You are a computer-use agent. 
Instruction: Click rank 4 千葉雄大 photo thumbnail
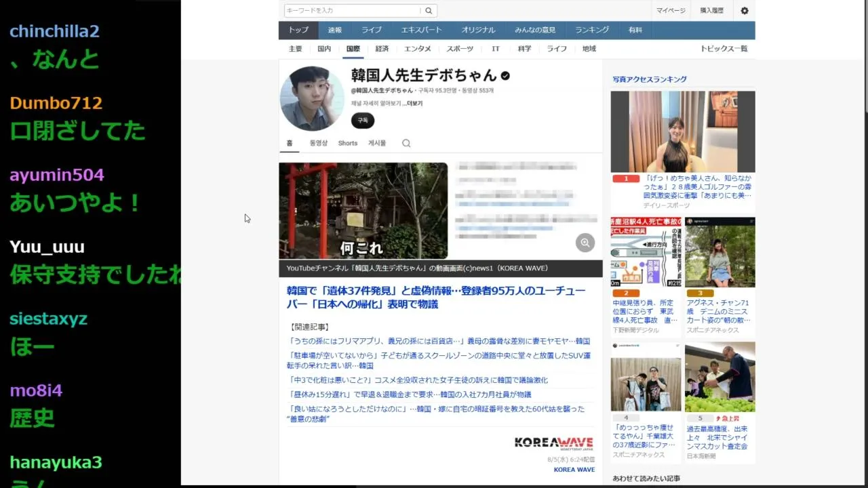coord(646,377)
